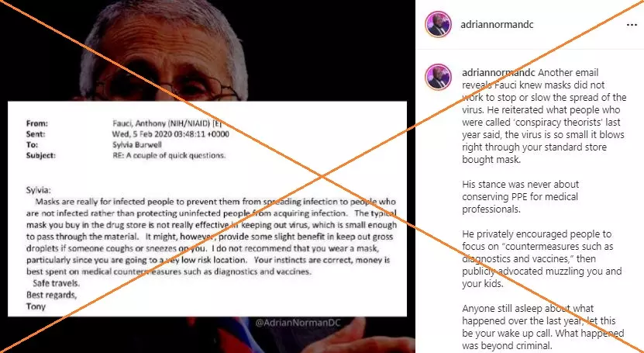Click recipient name "Sylvia Burwell" in the email

coord(136,144)
